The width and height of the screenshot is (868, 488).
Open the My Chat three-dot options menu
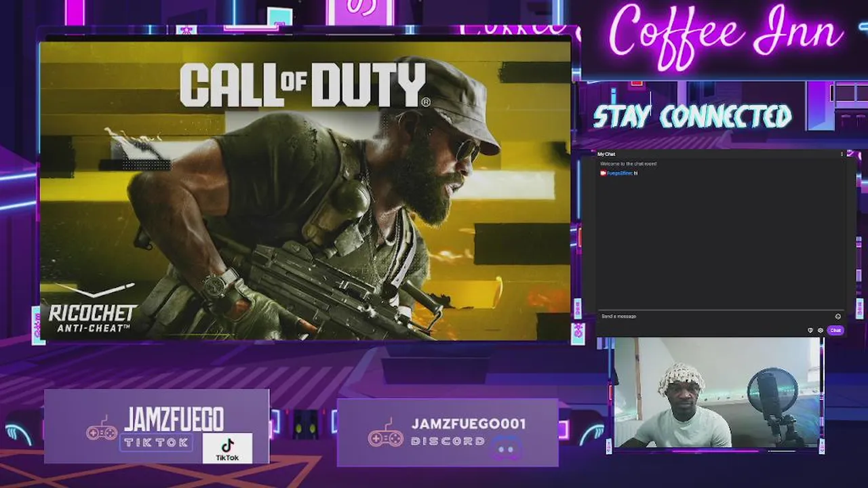[x=842, y=155]
